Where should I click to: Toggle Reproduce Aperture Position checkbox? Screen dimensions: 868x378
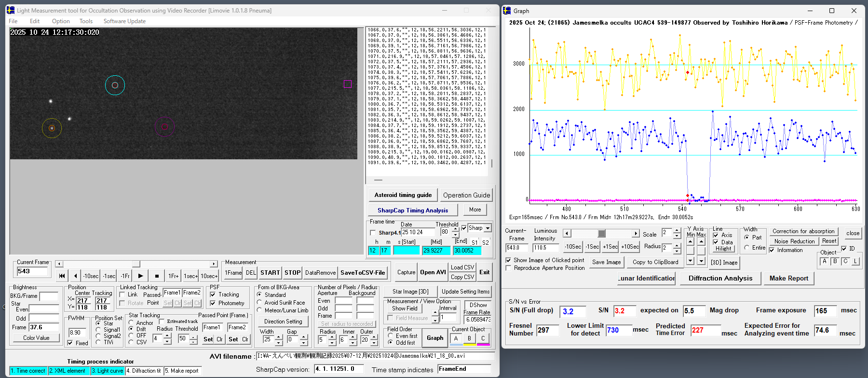tap(508, 268)
